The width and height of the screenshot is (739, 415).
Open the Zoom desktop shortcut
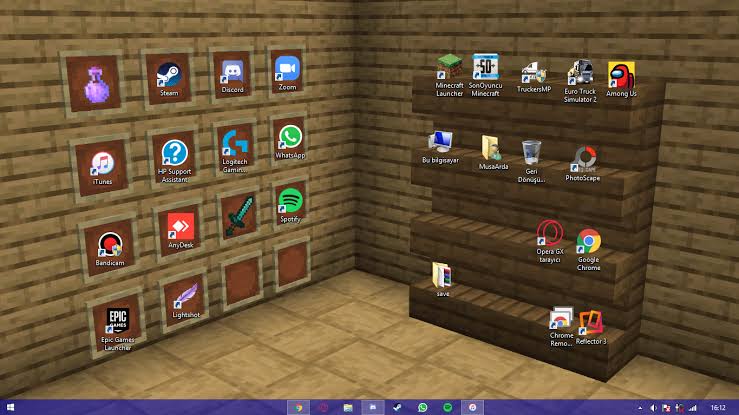point(287,73)
